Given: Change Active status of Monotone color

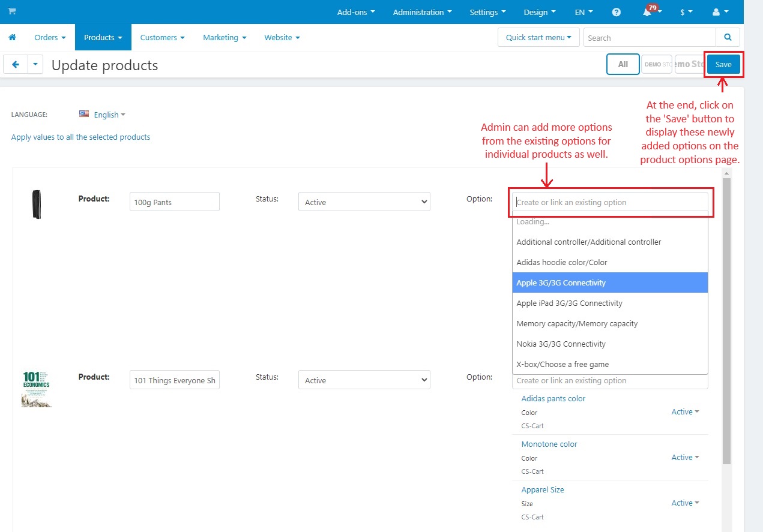Looking at the screenshot, I should point(686,457).
